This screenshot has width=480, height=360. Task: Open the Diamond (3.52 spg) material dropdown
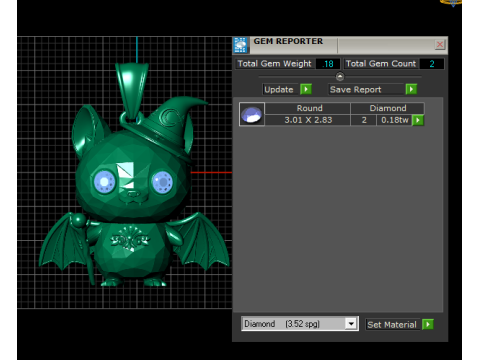coord(351,324)
